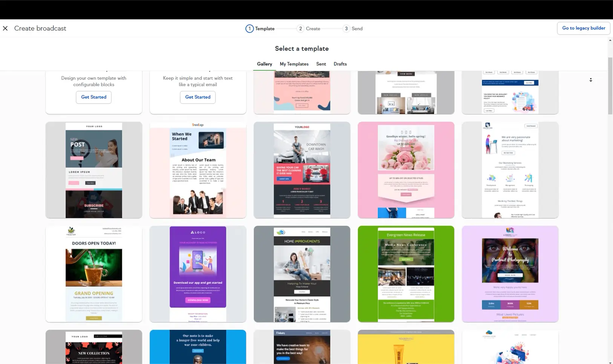Choose the purple download our app template
Image resolution: width=613 pixels, height=364 pixels.
[x=198, y=274]
